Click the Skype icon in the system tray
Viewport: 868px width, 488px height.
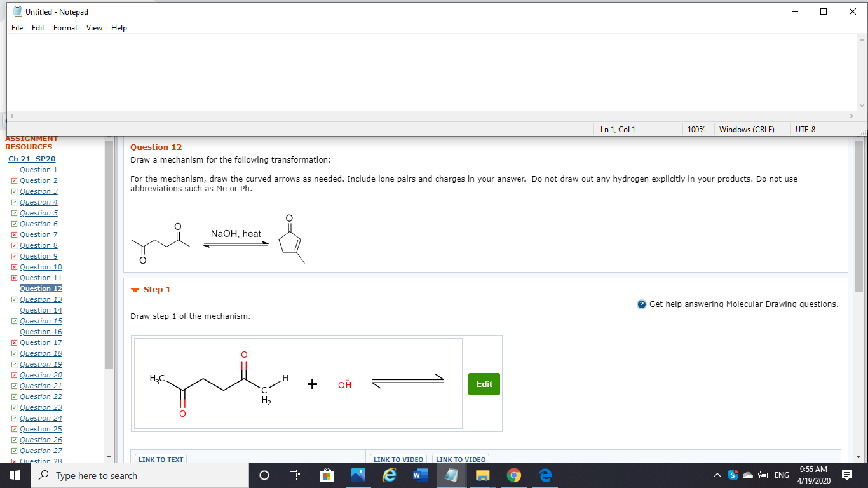[x=733, y=475]
